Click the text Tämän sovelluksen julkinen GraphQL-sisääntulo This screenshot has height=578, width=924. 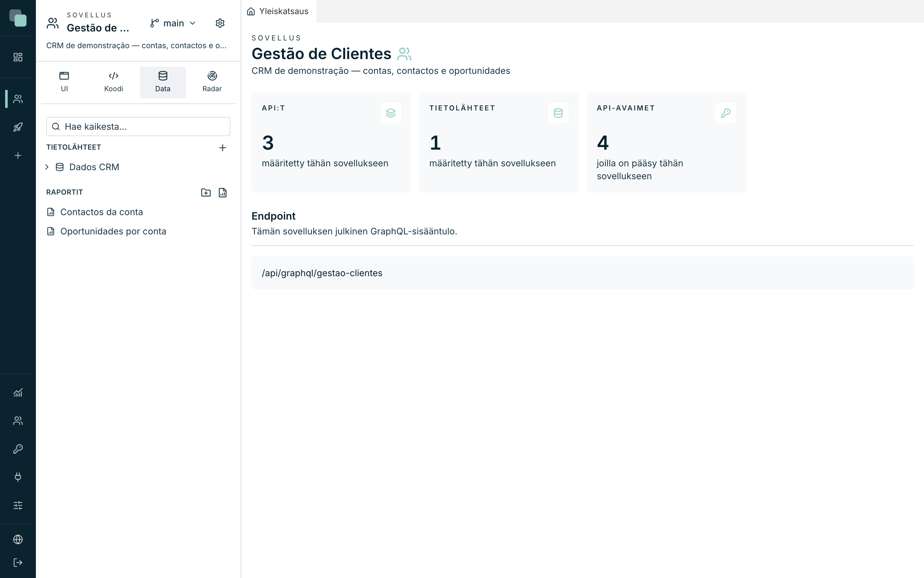tap(354, 231)
